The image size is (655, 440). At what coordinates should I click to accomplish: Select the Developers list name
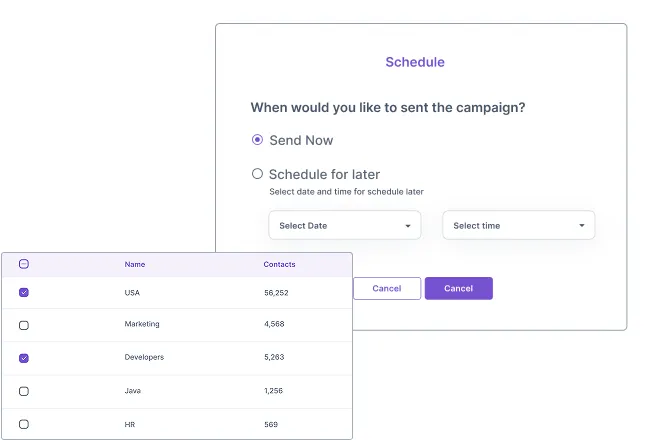144,357
